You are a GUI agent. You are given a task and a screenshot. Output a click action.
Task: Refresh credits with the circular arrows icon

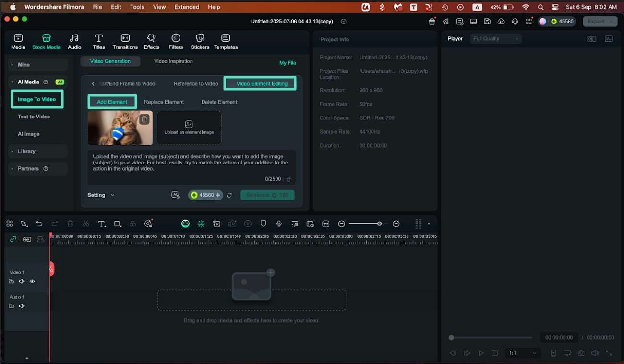[x=229, y=195]
